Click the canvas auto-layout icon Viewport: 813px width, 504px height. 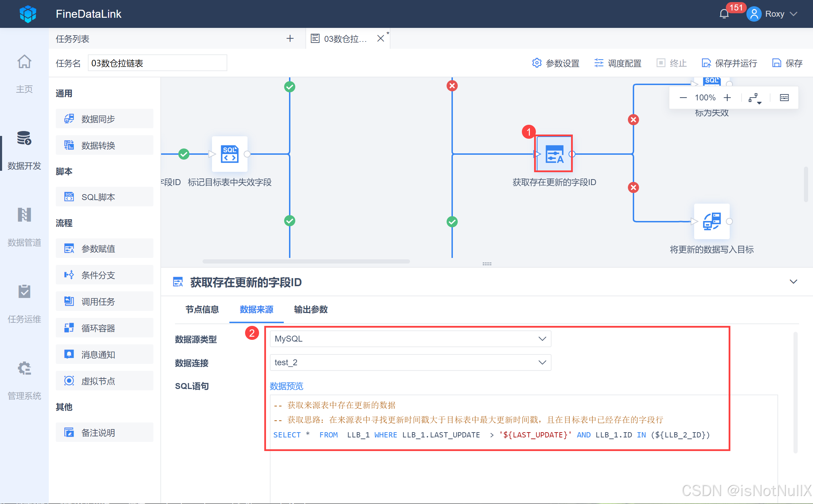[754, 98]
